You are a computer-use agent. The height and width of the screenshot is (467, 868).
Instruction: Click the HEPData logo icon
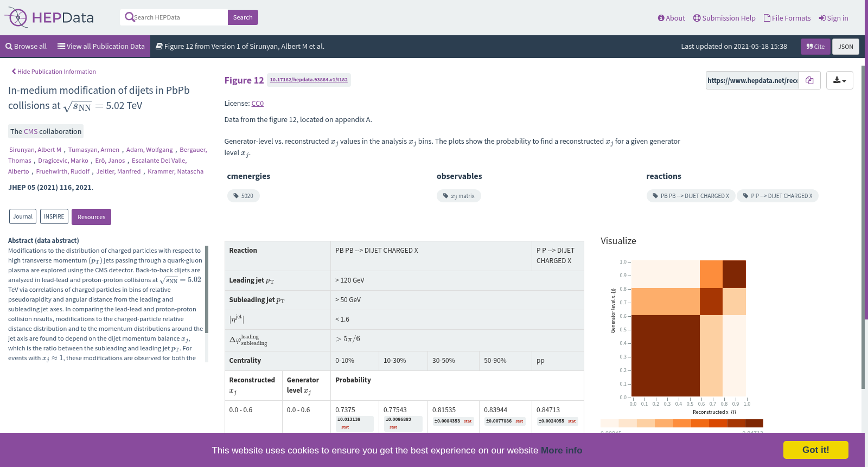(x=16, y=18)
